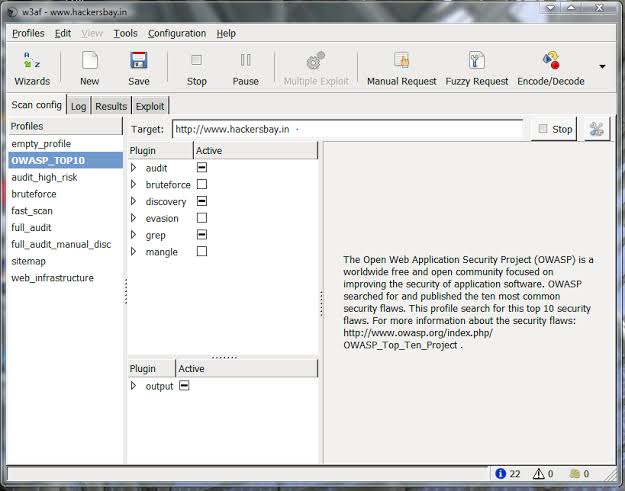The width and height of the screenshot is (625, 491).
Task: Open the Wizards toolbar icon
Action: point(32,68)
